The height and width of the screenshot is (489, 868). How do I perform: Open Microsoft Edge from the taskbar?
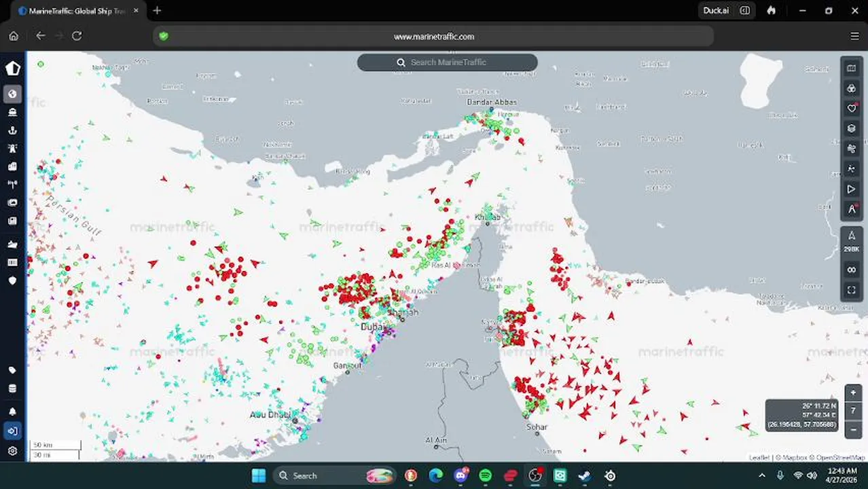pyautogui.click(x=435, y=475)
